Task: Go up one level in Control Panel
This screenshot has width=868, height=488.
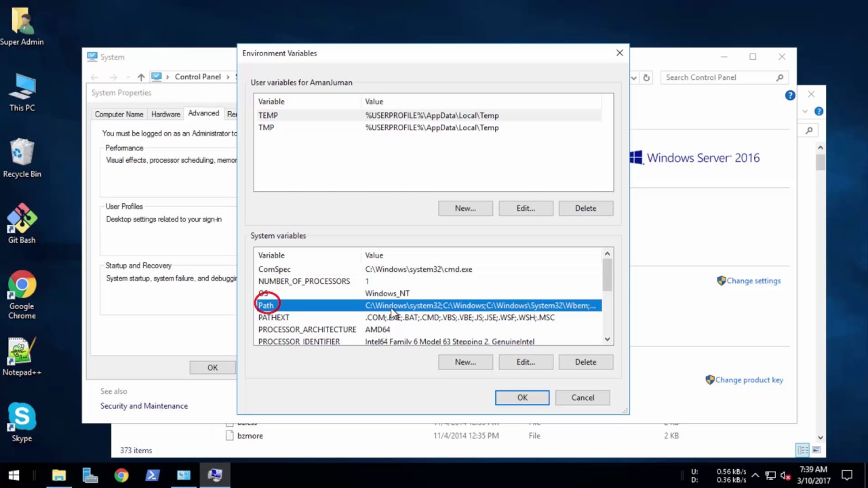Action: (x=141, y=77)
